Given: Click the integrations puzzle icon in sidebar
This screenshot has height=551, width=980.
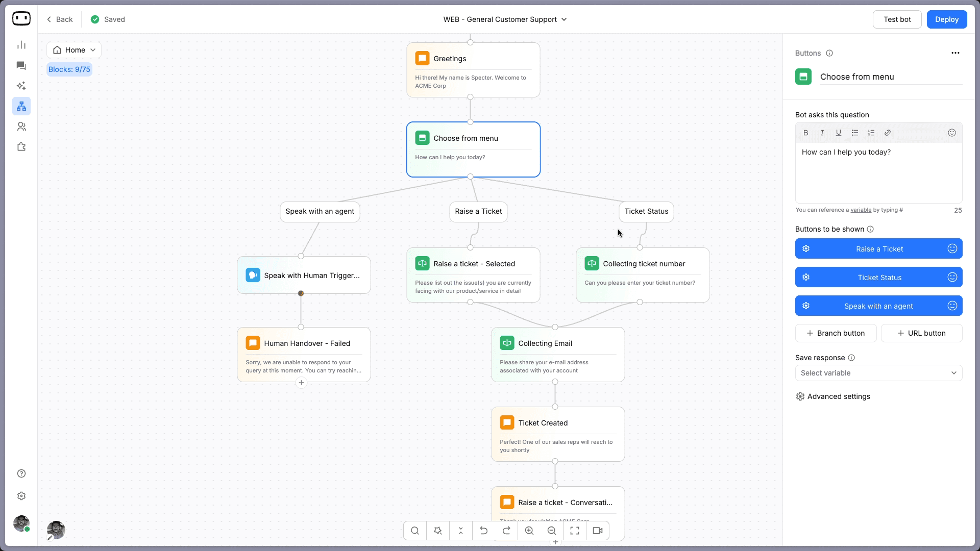Looking at the screenshot, I should pyautogui.click(x=21, y=147).
